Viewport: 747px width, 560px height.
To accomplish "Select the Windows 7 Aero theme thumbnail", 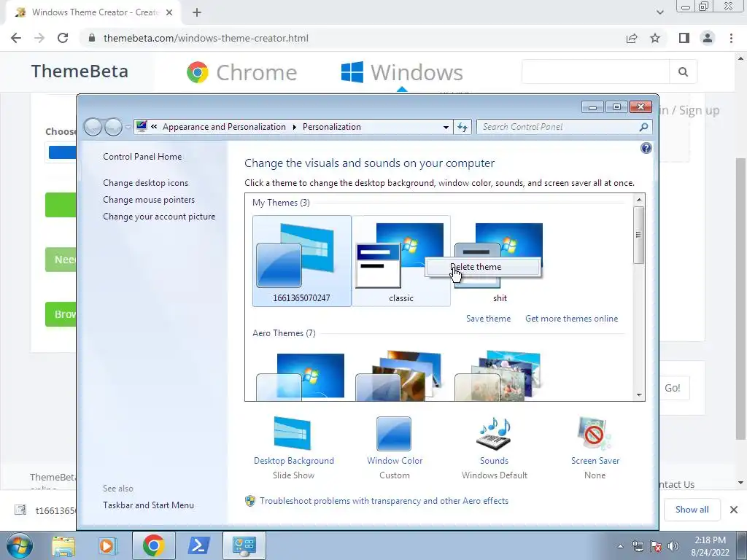I will (x=301, y=376).
